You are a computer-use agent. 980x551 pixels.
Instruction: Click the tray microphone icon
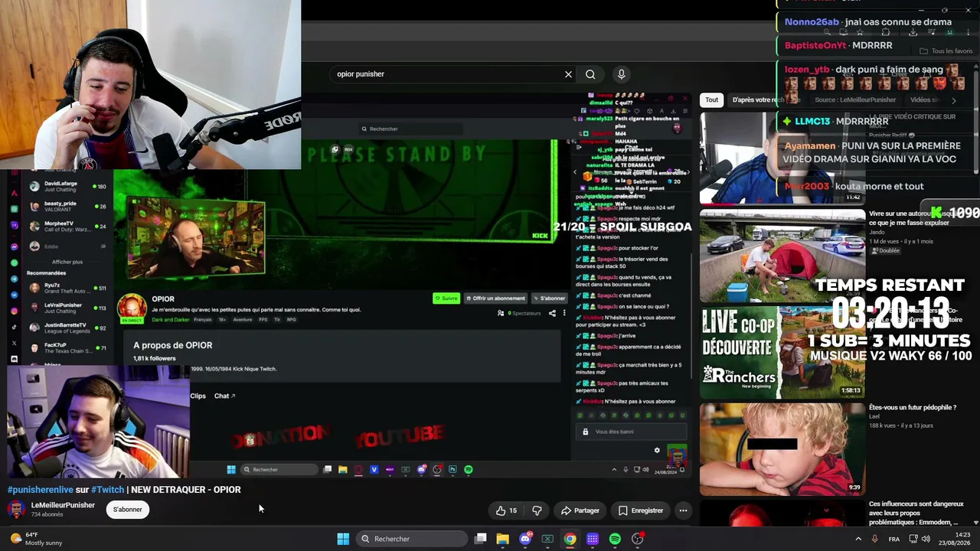click(x=874, y=539)
